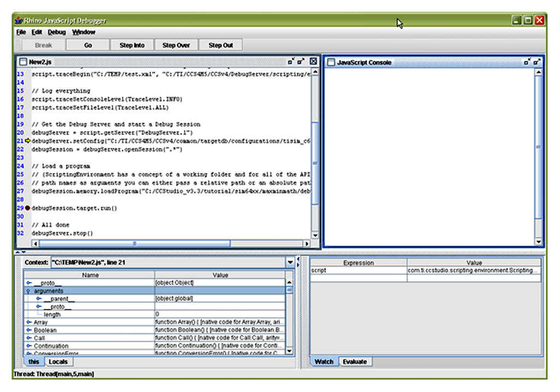This screenshot has width=560, height=392.
Task: Click the New2.js frame document icon
Action: pos(22,62)
